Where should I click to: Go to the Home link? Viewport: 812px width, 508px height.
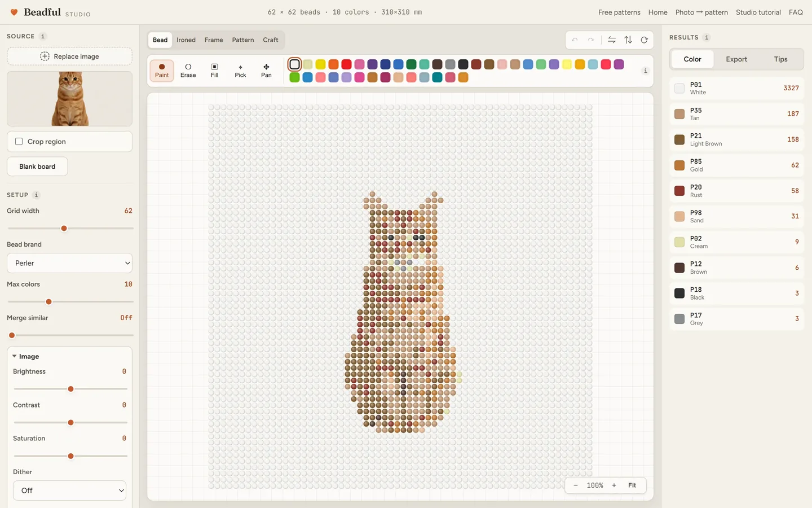pos(657,12)
